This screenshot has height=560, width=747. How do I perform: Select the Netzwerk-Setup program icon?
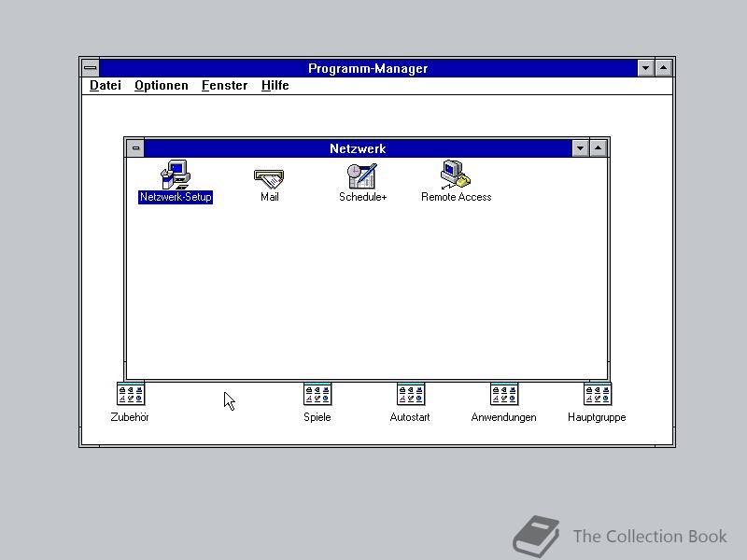click(176, 175)
